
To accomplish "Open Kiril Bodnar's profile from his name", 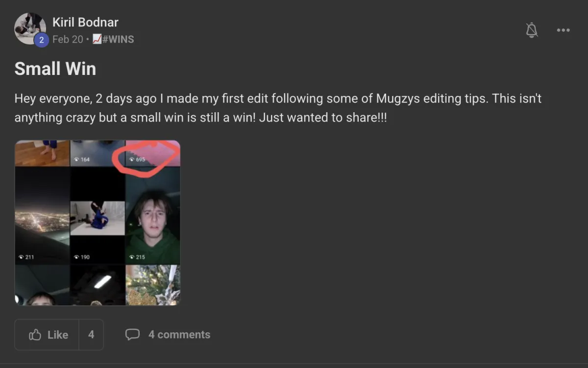I will click(85, 22).
